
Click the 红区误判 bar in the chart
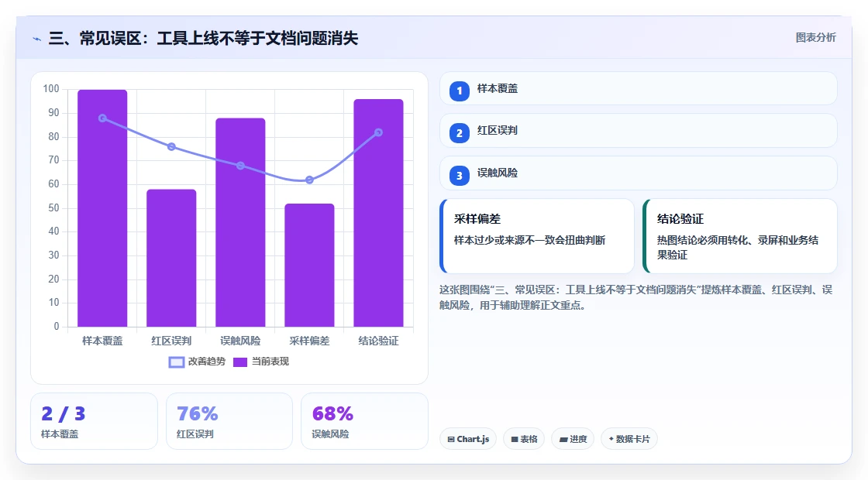(171, 258)
